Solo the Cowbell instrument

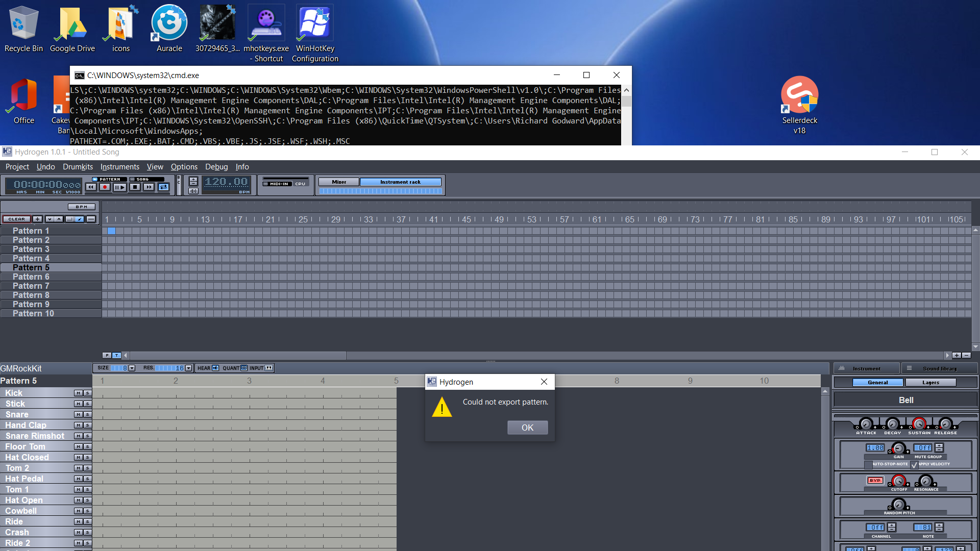point(87,511)
